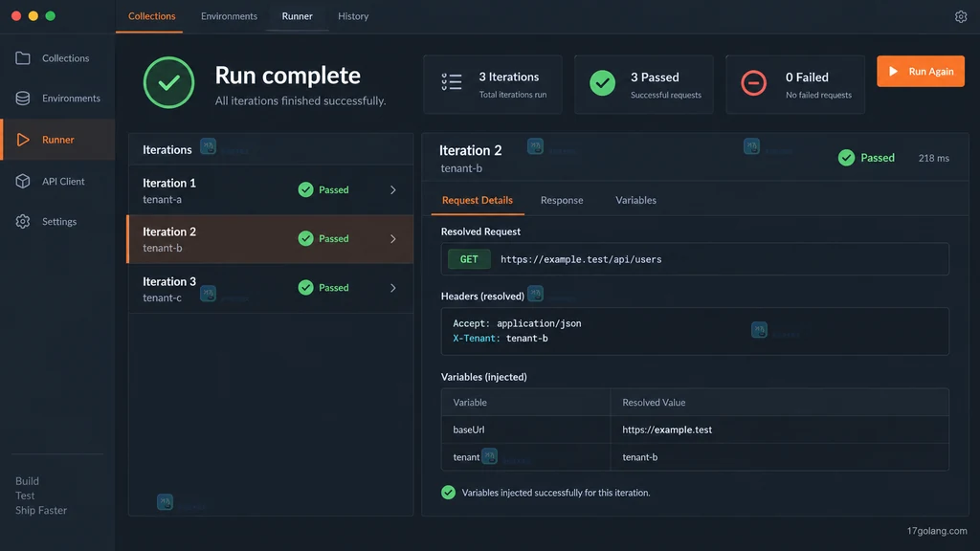
Task: Click the list icon in the 3 Iterations card
Action: click(x=452, y=82)
